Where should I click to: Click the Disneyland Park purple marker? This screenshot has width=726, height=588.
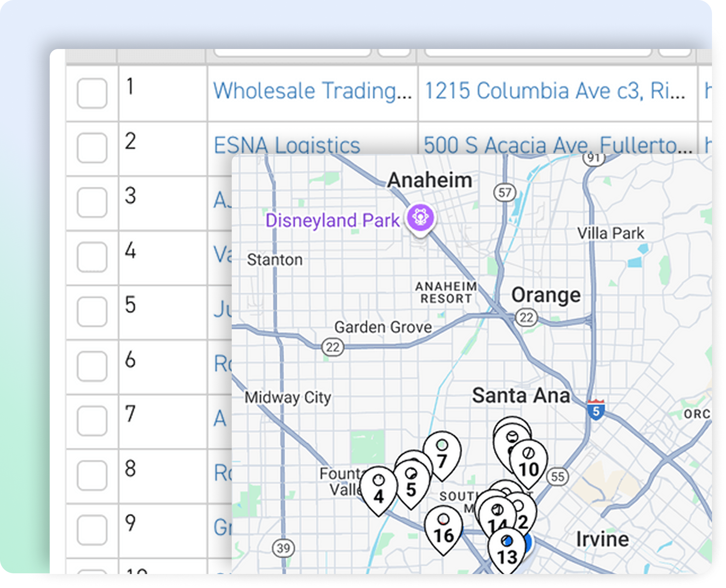[420, 218]
